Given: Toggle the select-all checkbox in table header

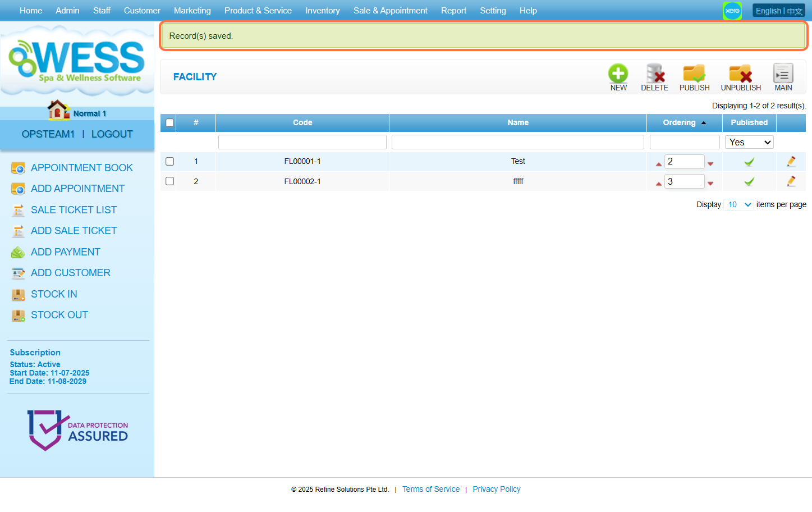Looking at the screenshot, I should click(169, 123).
